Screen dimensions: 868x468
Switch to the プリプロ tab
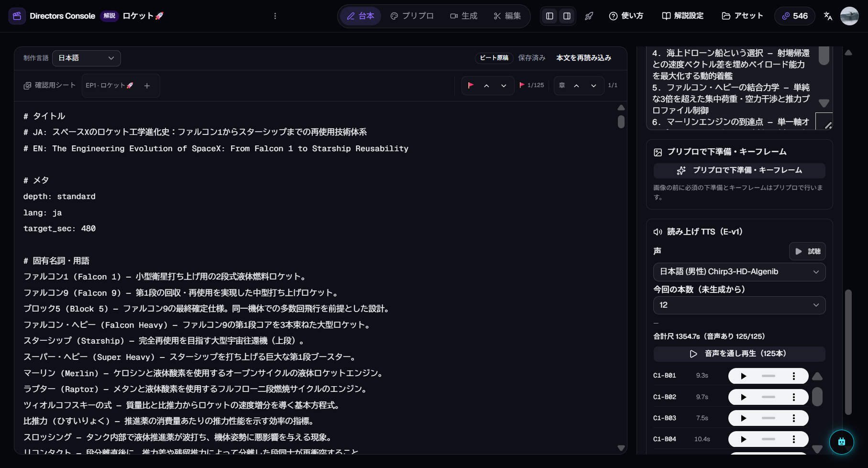[x=412, y=16]
